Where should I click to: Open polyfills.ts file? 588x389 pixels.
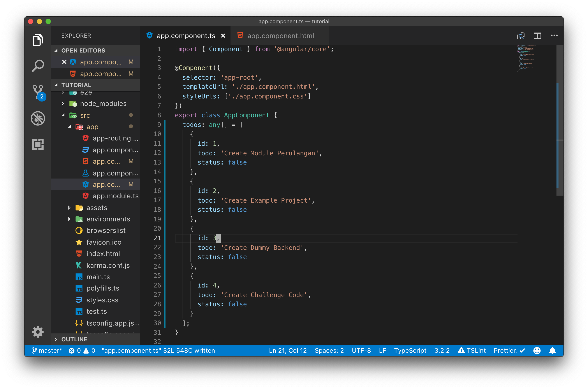(96, 288)
